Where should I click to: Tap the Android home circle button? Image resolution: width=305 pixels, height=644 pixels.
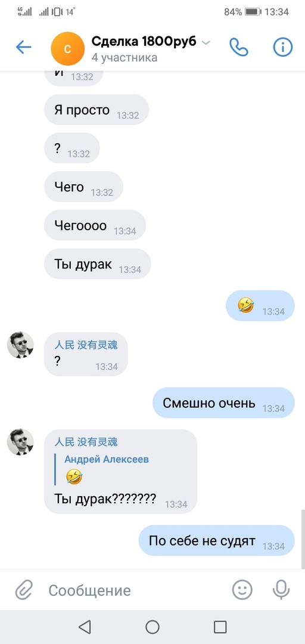tap(152, 627)
